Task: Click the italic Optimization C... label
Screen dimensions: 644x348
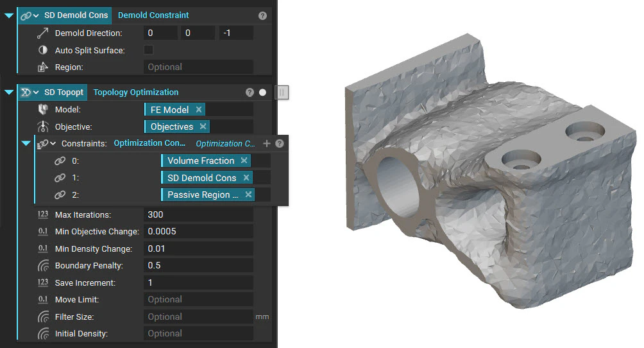Action: [226, 144]
